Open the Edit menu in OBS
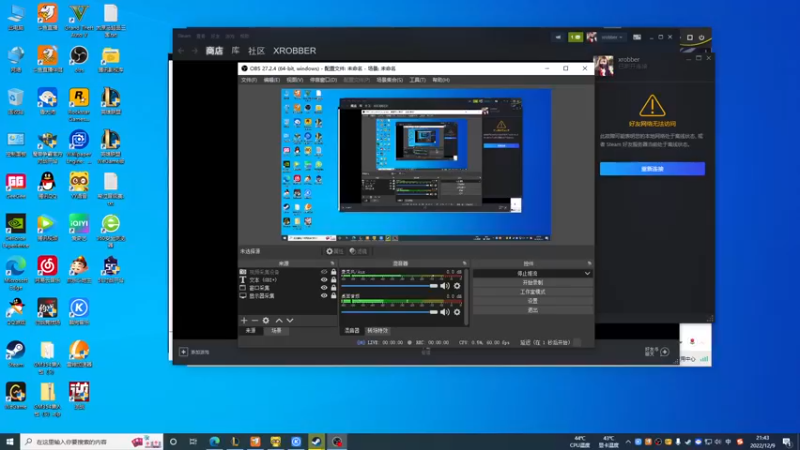 (271, 80)
